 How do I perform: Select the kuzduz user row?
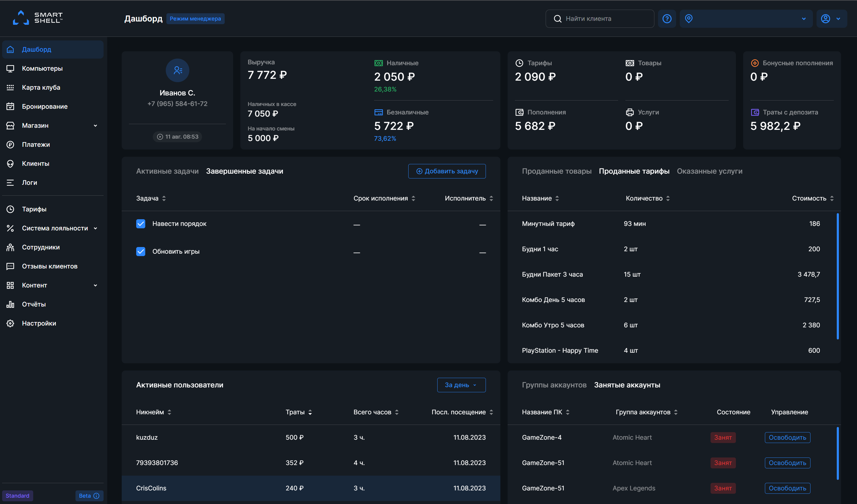click(x=311, y=437)
